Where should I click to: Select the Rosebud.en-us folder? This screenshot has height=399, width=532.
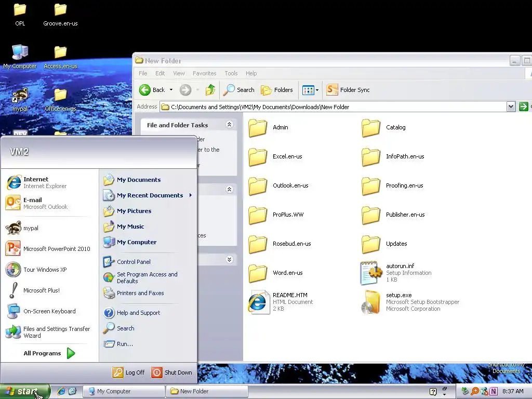point(280,244)
